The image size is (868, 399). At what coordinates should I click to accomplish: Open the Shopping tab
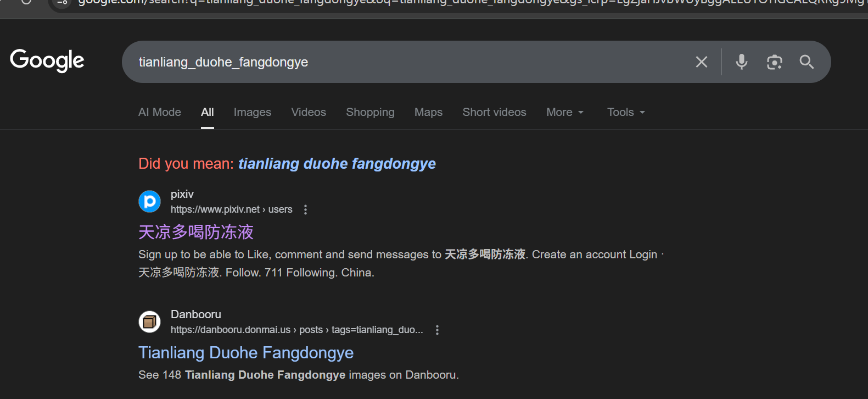tap(370, 112)
